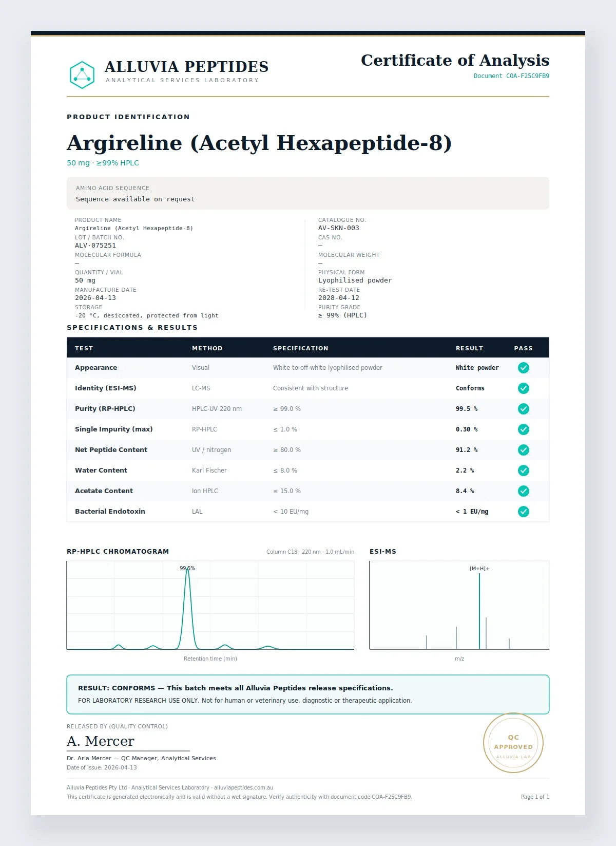Click the A. Mercer signature

coord(101,741)
